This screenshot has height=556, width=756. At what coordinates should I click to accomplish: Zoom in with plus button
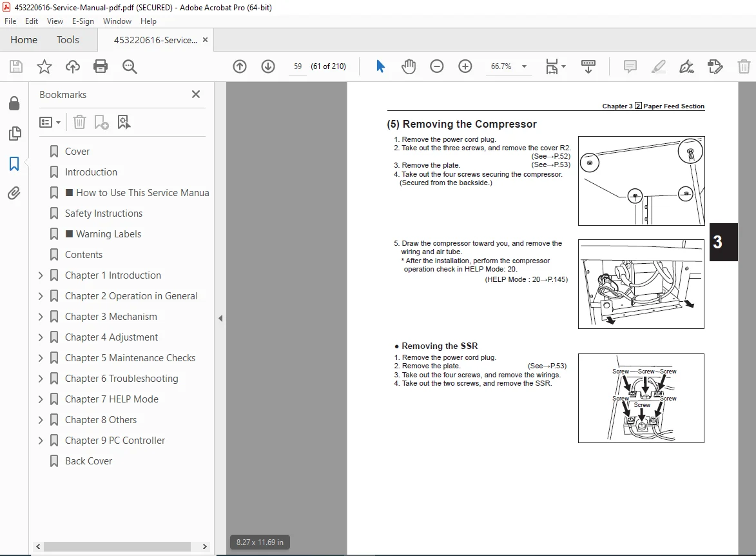tap(465, 66)
